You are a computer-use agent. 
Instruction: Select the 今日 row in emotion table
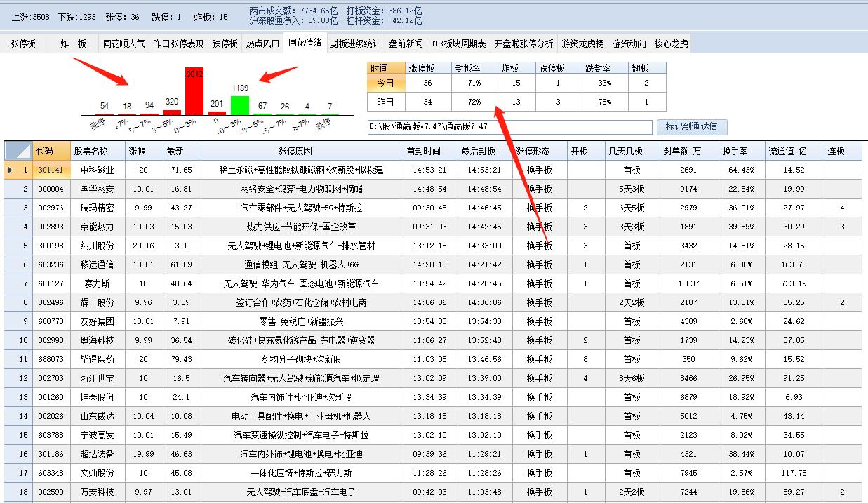point(385,83)
